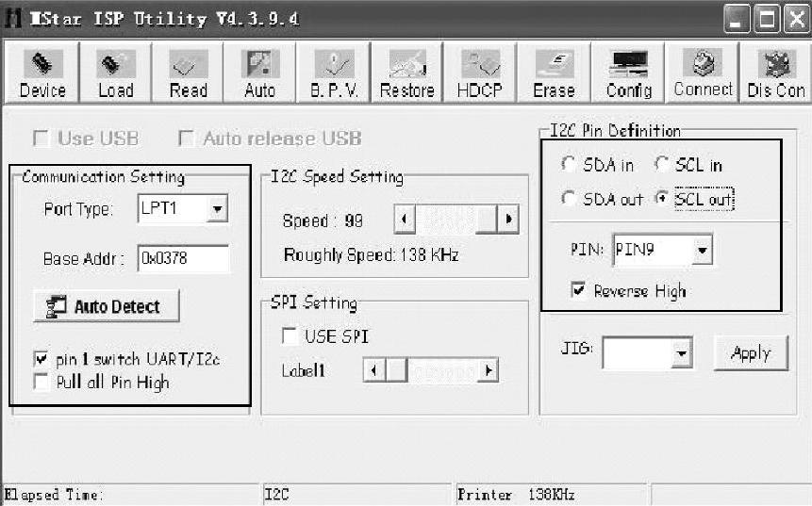Click the SPI Label1 right arrow
This screenshot has width=812, height=506.
(x=488, y=370)
